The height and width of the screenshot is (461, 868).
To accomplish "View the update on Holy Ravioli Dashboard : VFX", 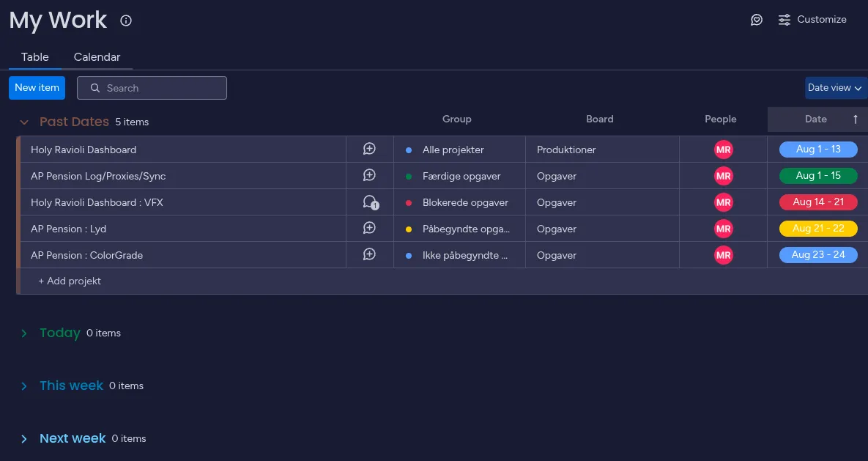I will coord(370,202).
